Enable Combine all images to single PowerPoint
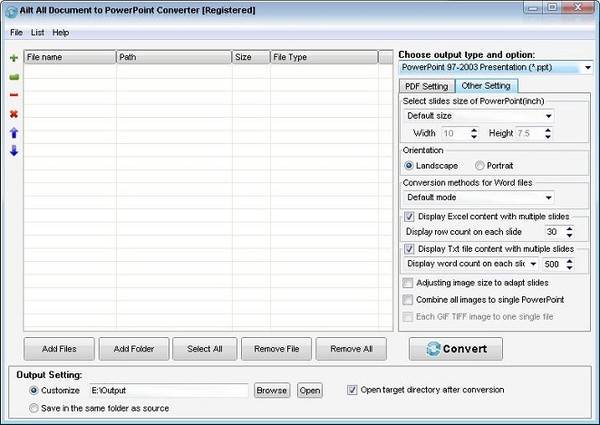The height and width of the screenshot is (425, 600). 408,300
